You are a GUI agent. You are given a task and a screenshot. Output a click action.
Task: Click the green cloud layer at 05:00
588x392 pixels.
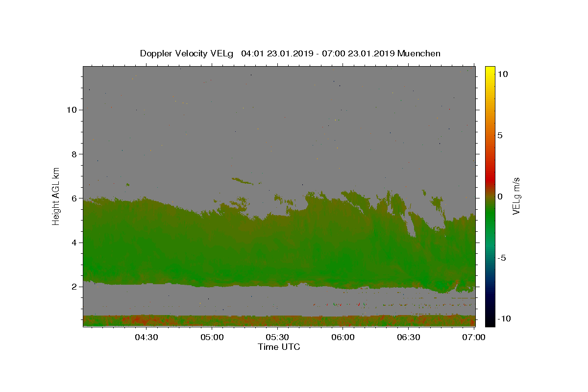212,250
